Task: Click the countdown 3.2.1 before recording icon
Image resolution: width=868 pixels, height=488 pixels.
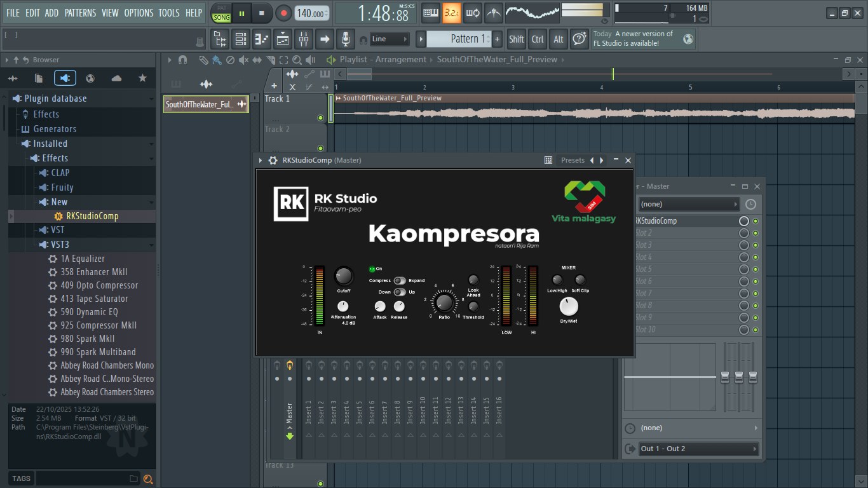Action: [x=452, y=12]
